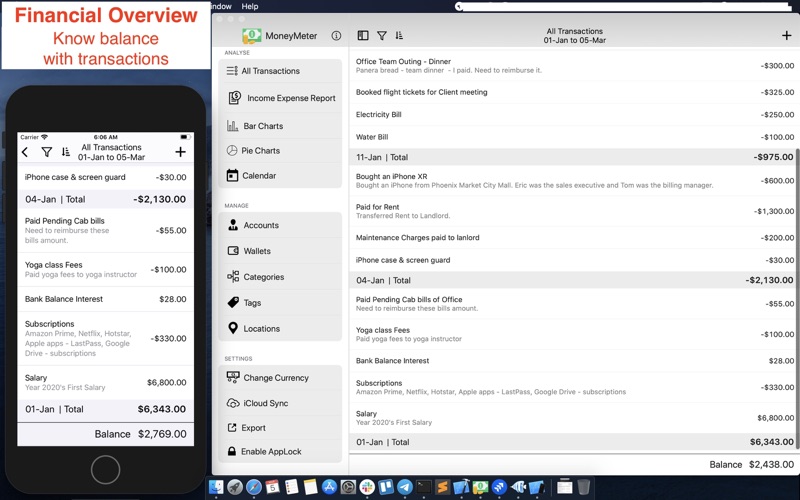This screenshot has height=500, width=800.
Task: Click the MoneyMeter app logo
Action: (x=252, y=36)
